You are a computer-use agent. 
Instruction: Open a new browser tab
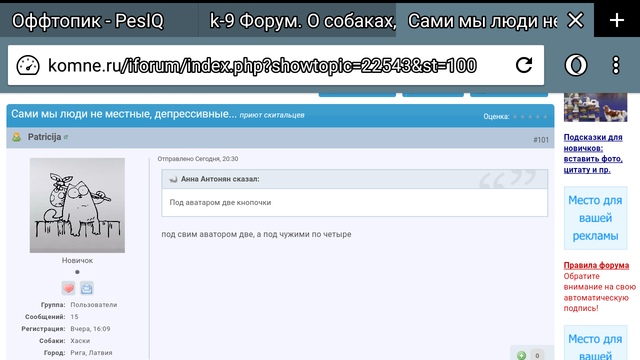[617, 20]
